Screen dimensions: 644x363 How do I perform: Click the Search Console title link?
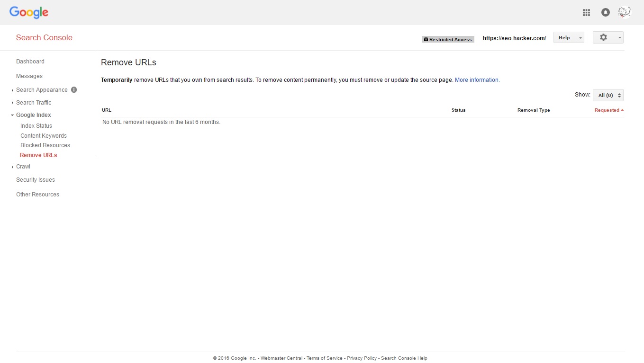coord(44,38)
